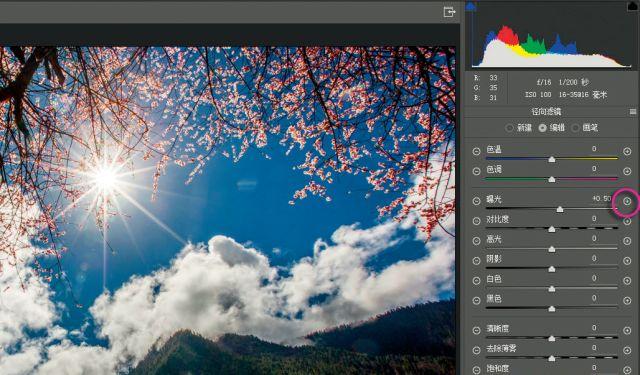Click the 曝光 value field showing +0.50

(x=602, y=199)
